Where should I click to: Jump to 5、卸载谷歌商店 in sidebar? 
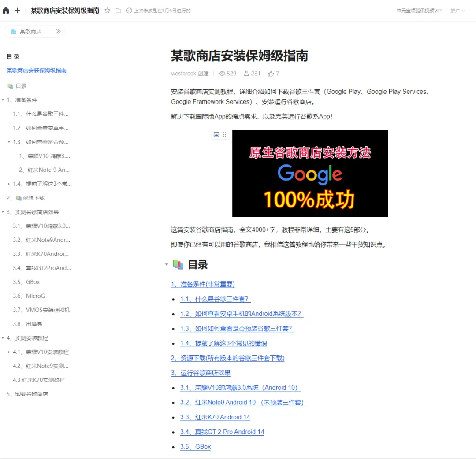coord(27,394)
